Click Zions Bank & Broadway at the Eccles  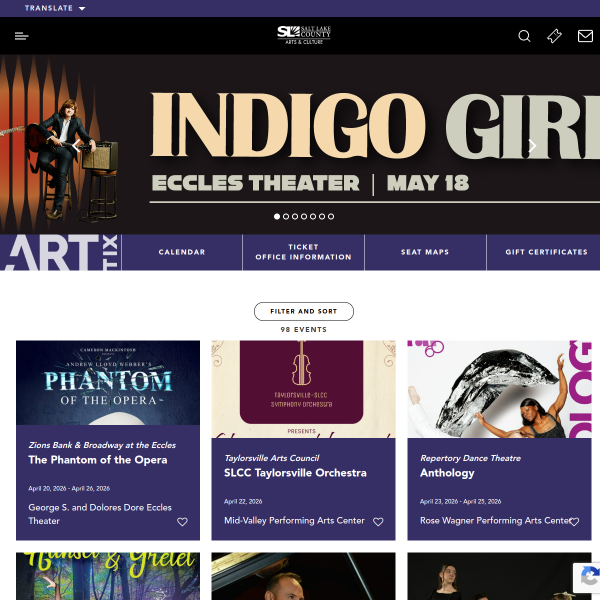pos(102,445)
